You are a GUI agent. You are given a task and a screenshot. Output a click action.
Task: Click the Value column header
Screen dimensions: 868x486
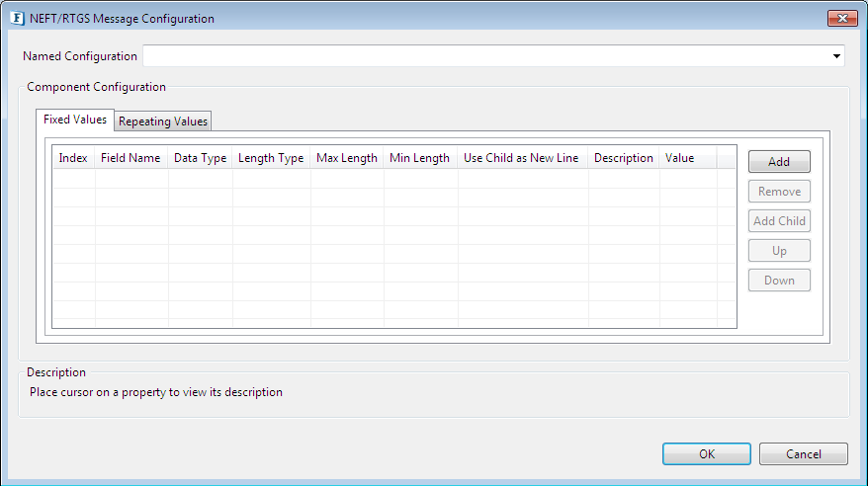tap(688, 158)
